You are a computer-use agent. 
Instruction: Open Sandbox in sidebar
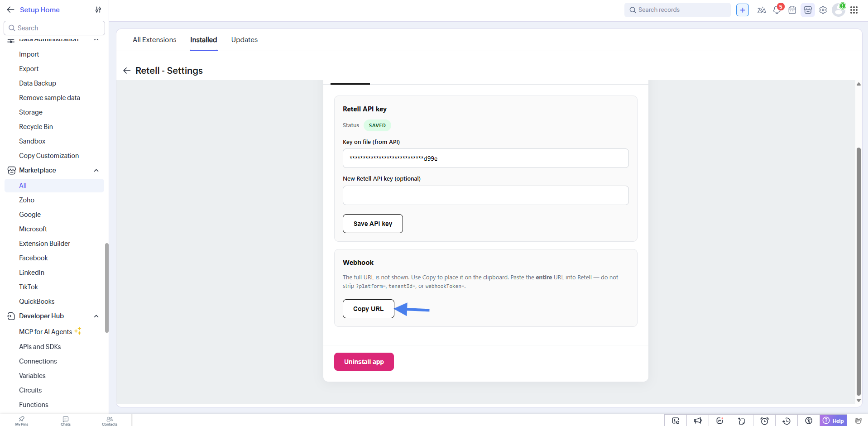(32, 141)
